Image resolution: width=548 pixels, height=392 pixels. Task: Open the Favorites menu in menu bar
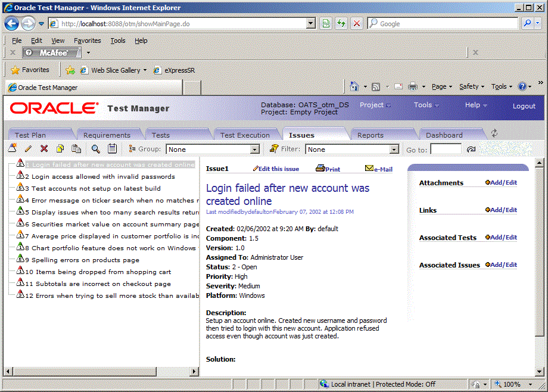pyautogui.click(x=88, y=41)
